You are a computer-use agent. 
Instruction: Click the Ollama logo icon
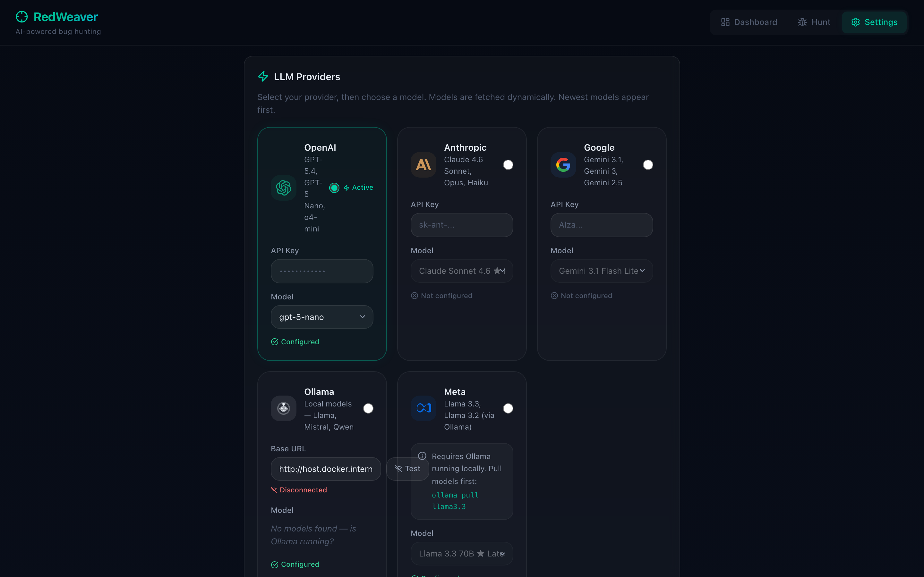(x=283, y=408)
